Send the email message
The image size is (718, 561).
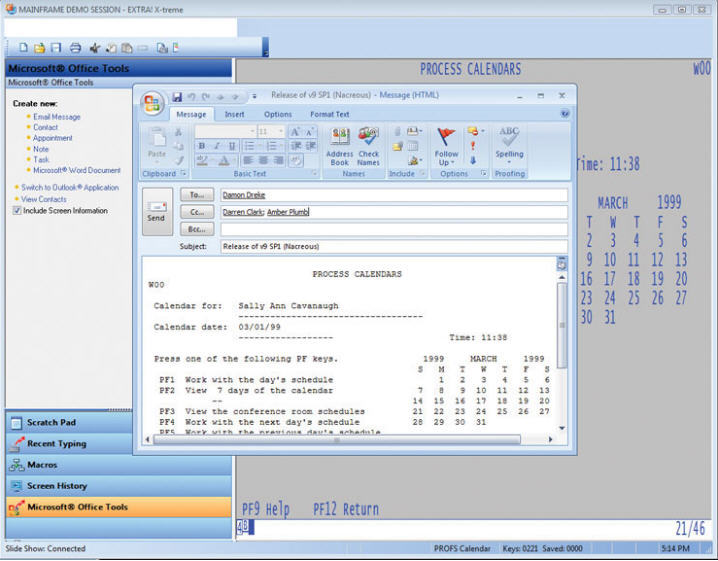point(157,212)
